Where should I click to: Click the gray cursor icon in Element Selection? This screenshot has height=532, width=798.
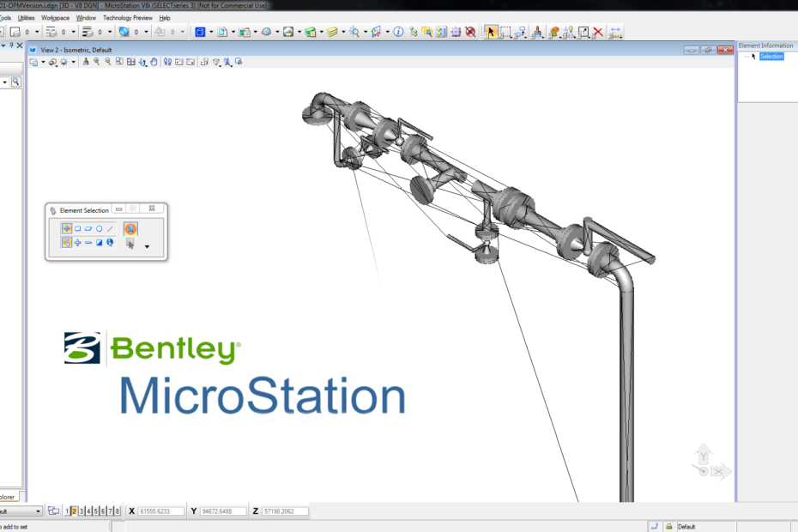(x=130, y=244)
